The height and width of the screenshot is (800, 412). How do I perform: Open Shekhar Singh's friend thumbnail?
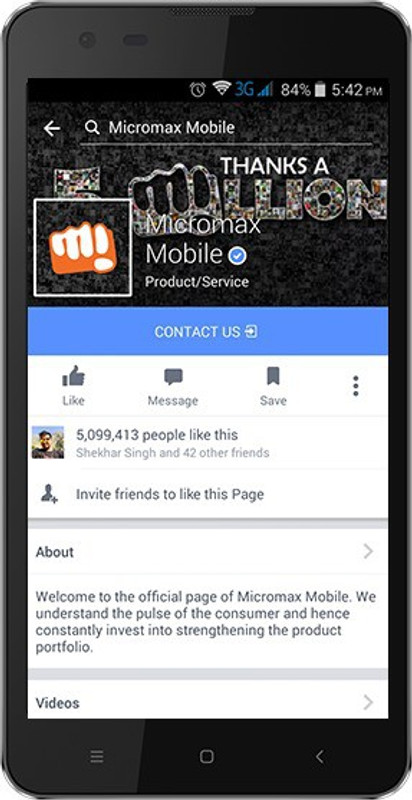click(48, 442)
